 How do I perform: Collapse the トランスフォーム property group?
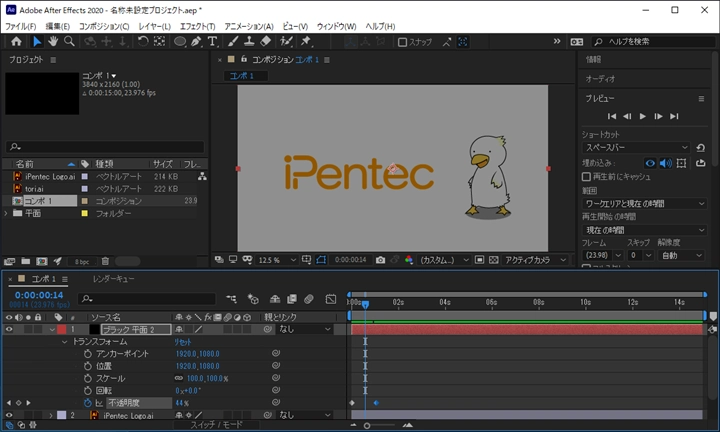[65, 341]
